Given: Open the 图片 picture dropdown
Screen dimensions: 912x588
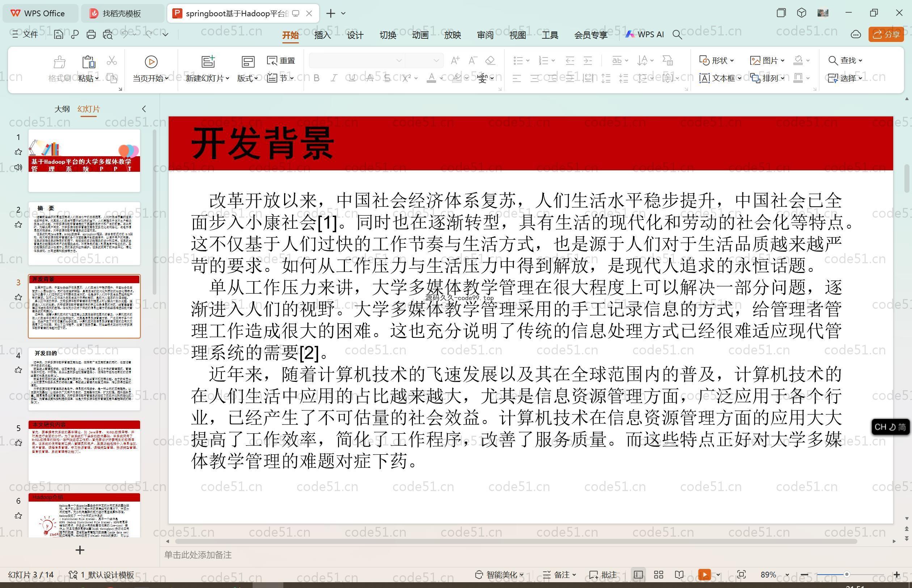Looking at the screenshot, I should 767,60.
